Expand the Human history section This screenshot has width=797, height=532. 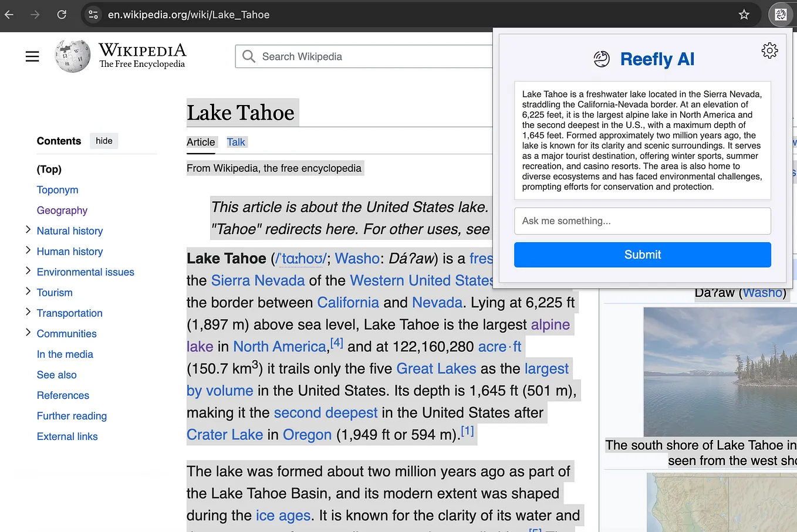(x=28, y=250)
